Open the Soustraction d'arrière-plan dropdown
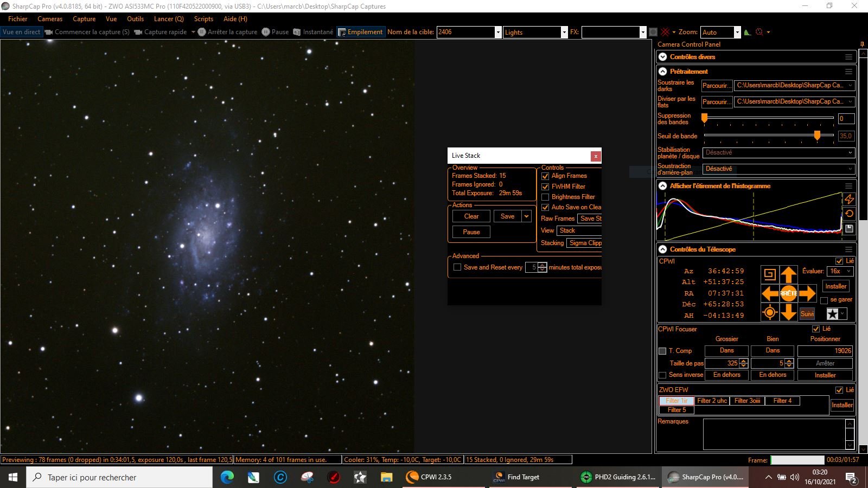 [779, 169]
